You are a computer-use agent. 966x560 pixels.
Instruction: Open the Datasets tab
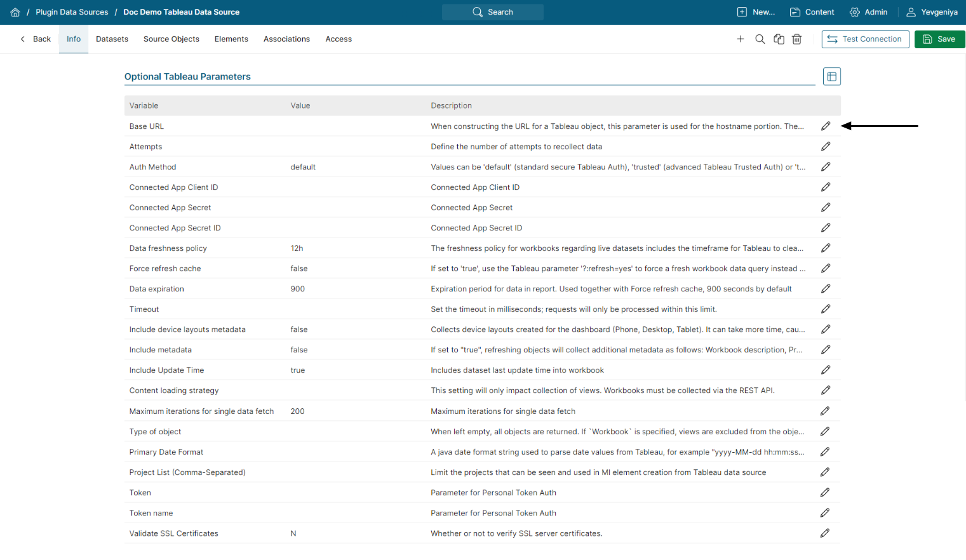112,39
